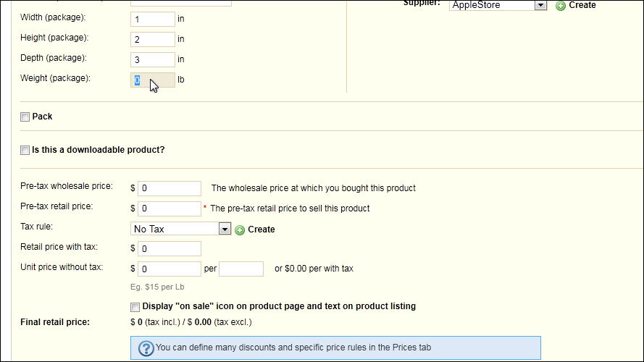Focus the Pre-tax retail price input
This screenshot has height=362, width=644.
click(170, 209)
